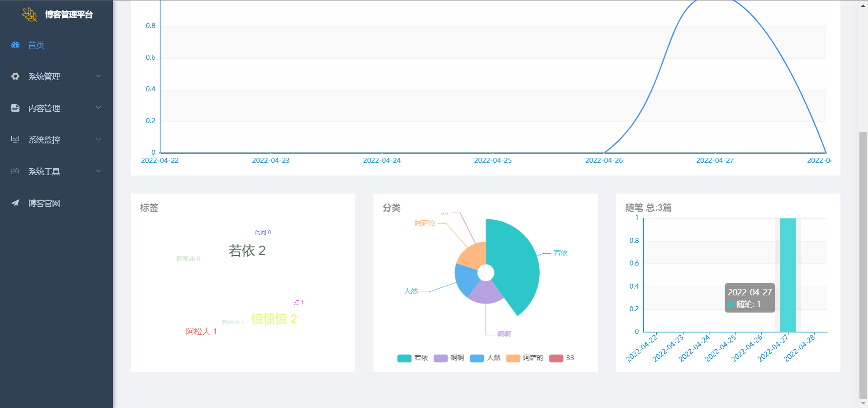Click the 愤愤愤 2 tag in word cloud

tap(274, 319)
